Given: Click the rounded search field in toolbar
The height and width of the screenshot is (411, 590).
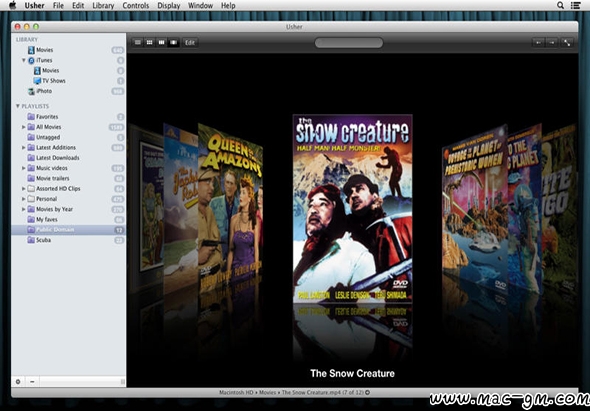Looking at the screenshot, I should coord(349,43).
